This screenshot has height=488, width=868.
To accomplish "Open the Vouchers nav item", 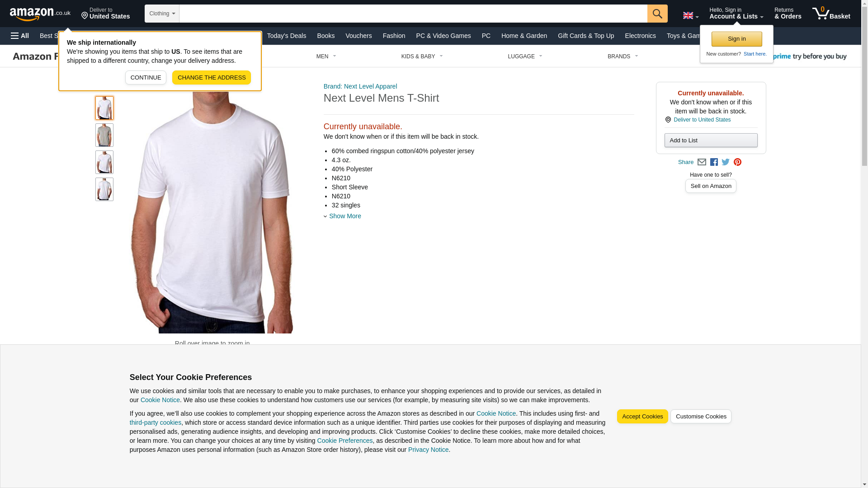I will pyautogui.click(x=359, y=36).
